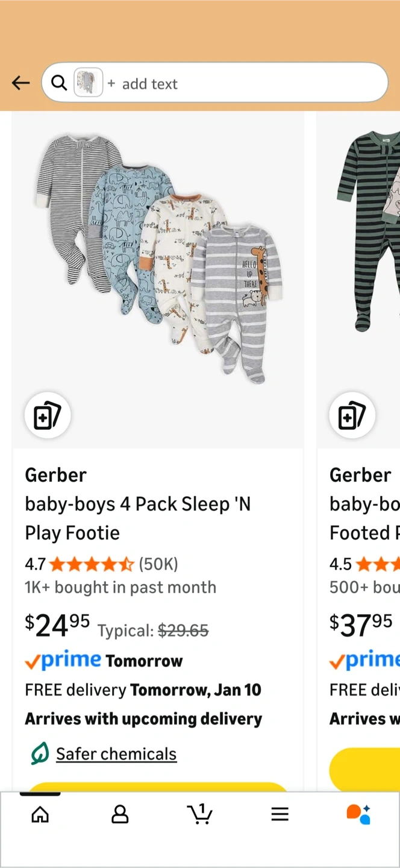Image resolution: width=400 pixels, height=868 pixels.
Task: Tap similar-items icon on first Gerber product
Action: (x=48, y=415)
